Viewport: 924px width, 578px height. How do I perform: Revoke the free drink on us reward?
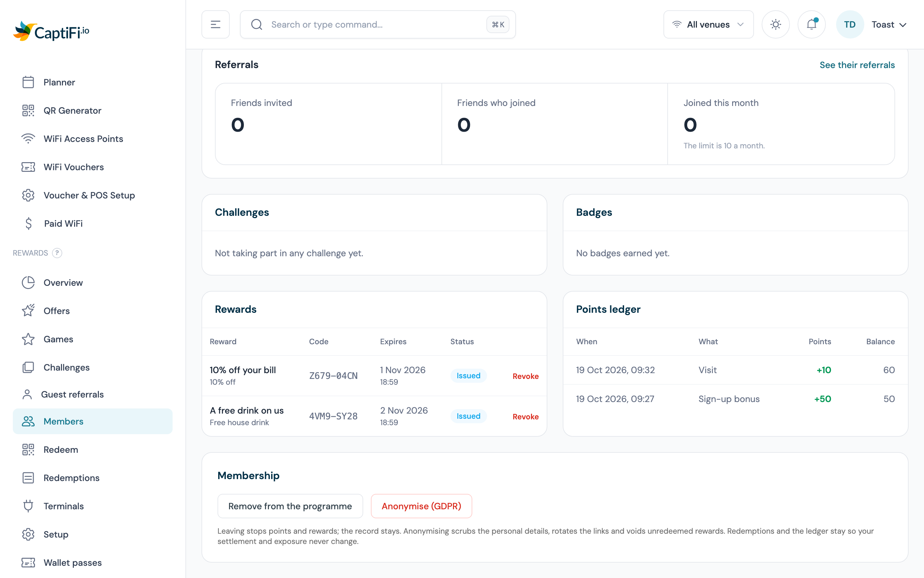(526, 417)
